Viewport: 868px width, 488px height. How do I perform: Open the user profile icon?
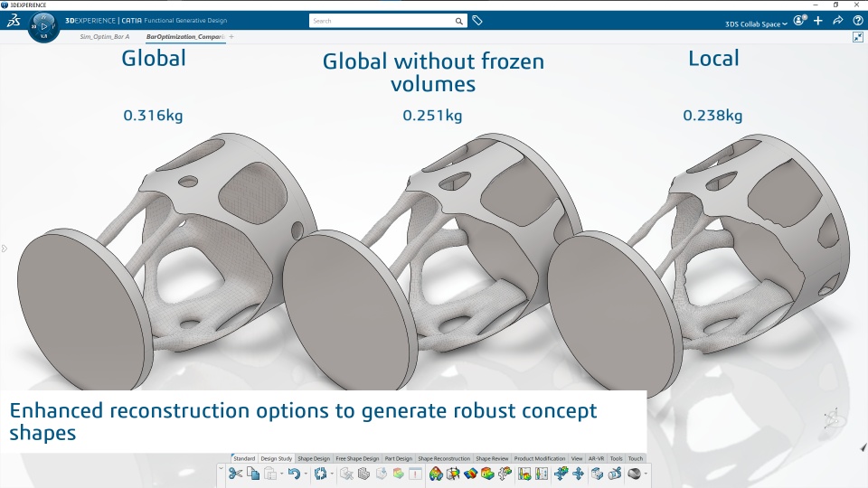(x=799, y=21)
